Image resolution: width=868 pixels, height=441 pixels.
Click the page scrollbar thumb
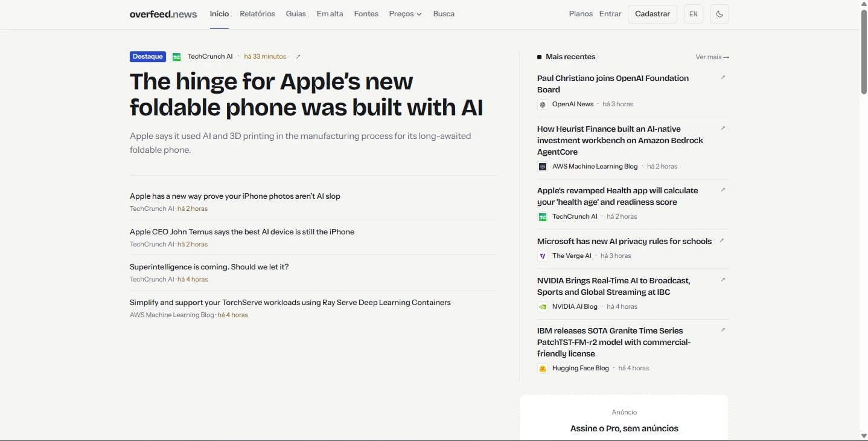[864, 51]
